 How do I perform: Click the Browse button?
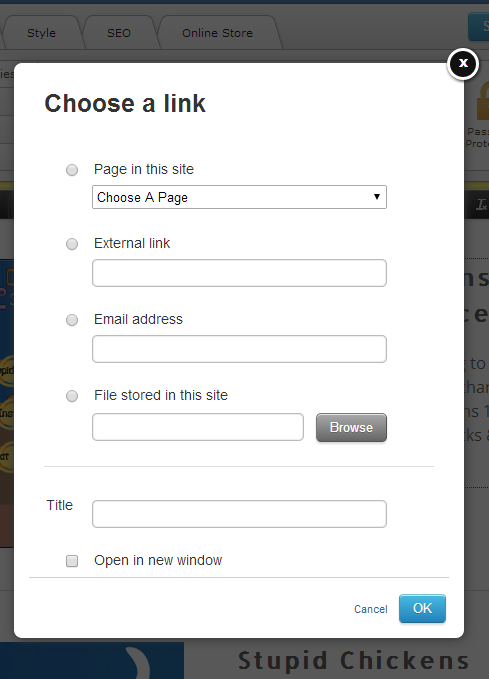pos(351,427)
